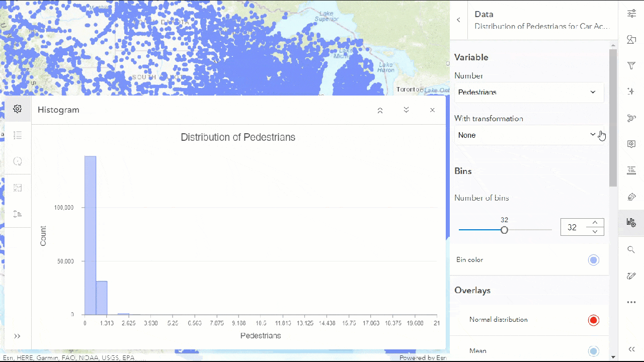
Task: Open the With transformation dropdown
Action: coord(529,135)
